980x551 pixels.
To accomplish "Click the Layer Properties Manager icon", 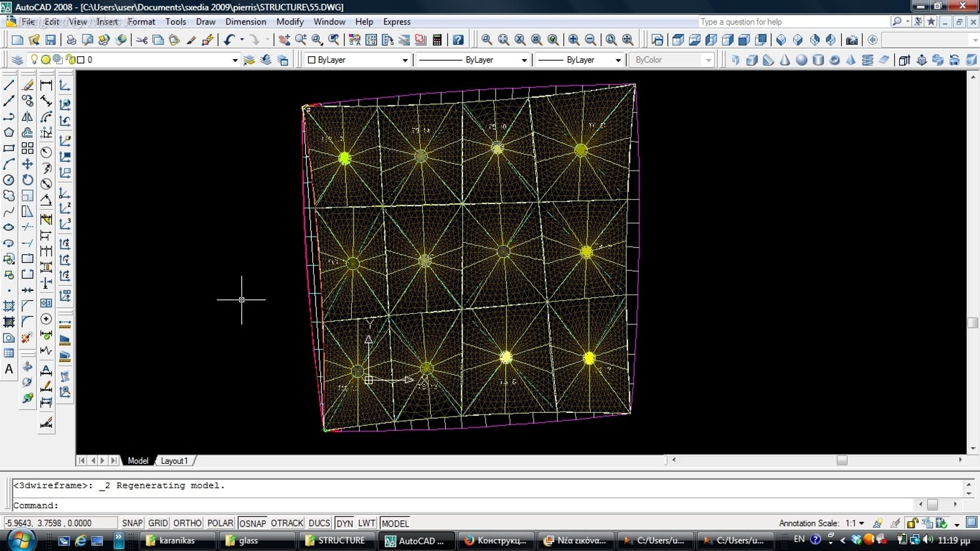I will pos(17,60).
